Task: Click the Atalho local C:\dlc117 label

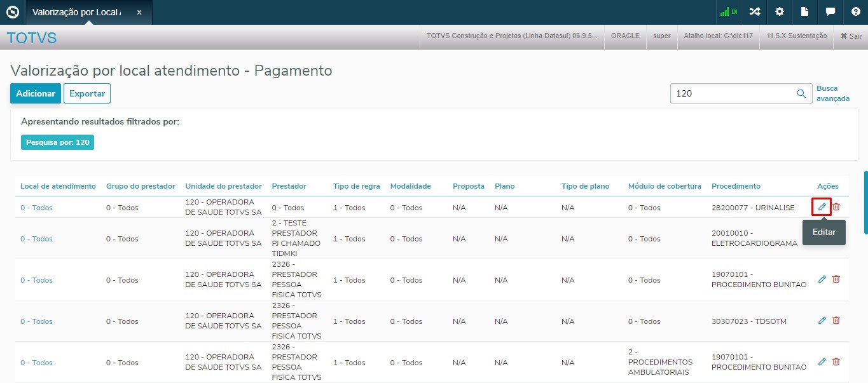Action: pyautogui.click(x=718, y=36)
